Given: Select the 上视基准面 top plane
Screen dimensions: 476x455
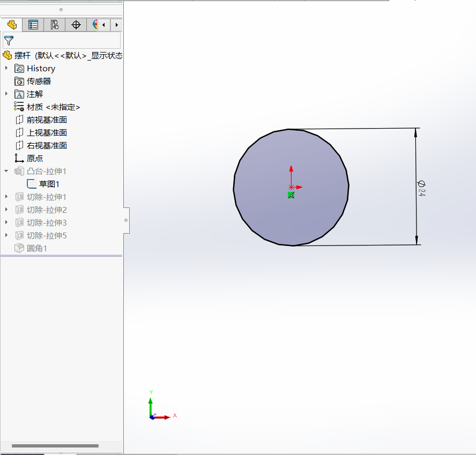Looking at the screenshot, I should [47, 133].
